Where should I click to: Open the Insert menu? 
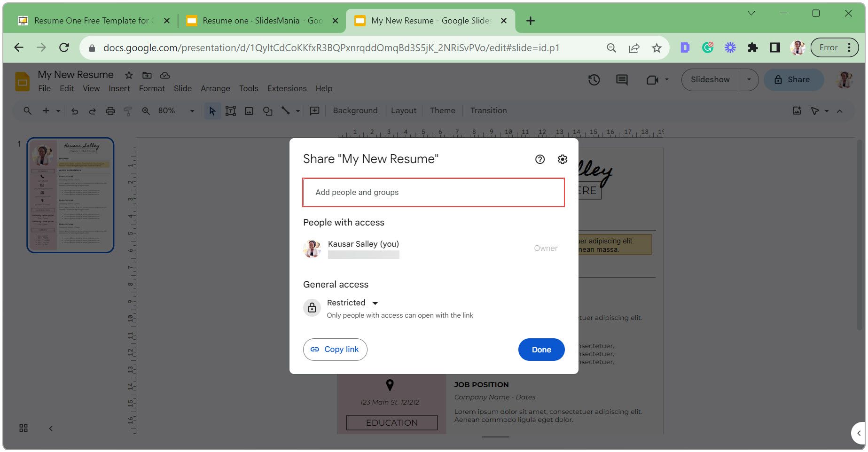tap(119, 88)
